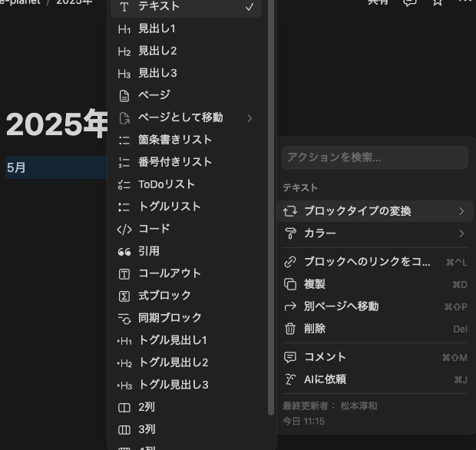Click the comment bubble icon for コメント
The image size is (476, 450).
(290, 357)
